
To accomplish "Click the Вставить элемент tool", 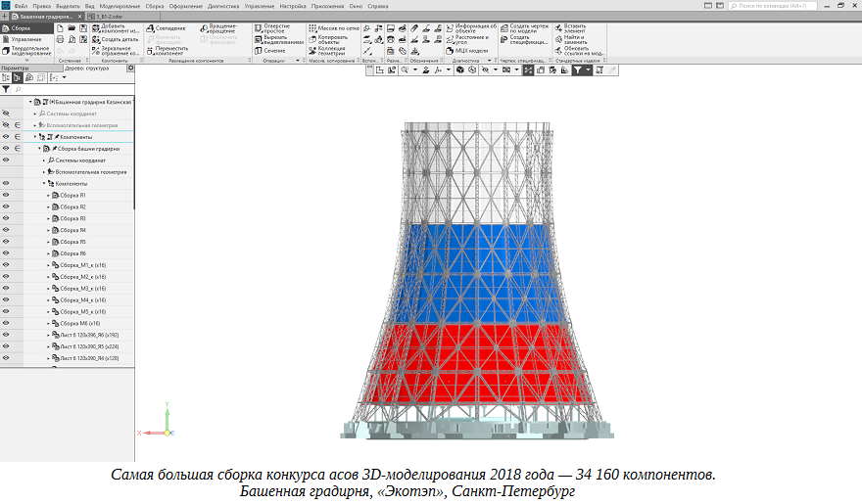I will coord(571,28).
